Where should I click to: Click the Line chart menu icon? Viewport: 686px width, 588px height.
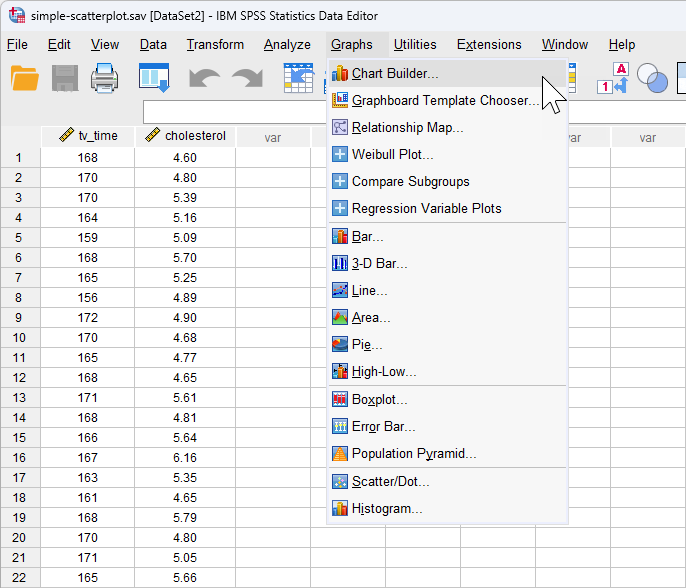pos(340,290)
